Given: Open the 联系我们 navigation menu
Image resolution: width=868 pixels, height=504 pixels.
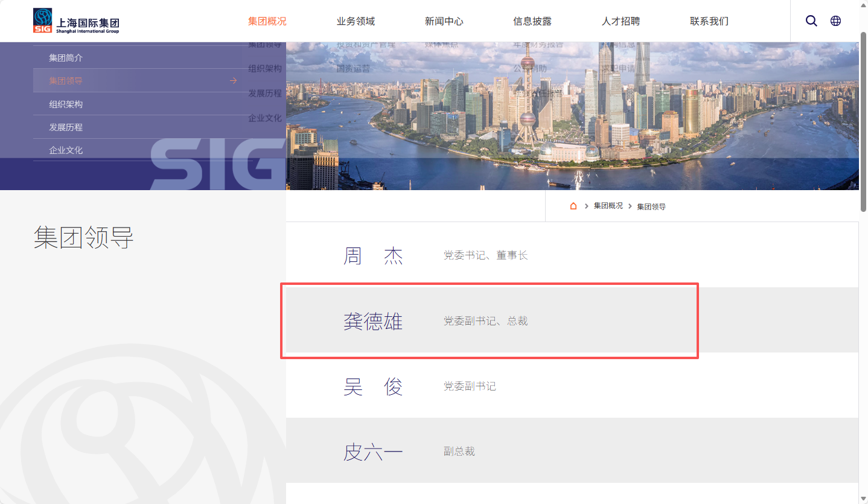Looking at the screenshot, I should coord(709,21).
